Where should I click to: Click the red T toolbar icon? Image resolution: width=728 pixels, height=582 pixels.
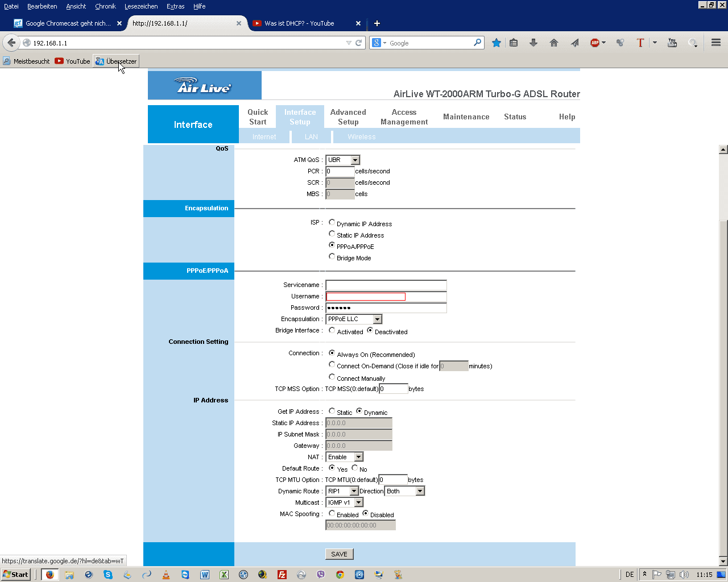pyautogui.click(x=640, y=43)
